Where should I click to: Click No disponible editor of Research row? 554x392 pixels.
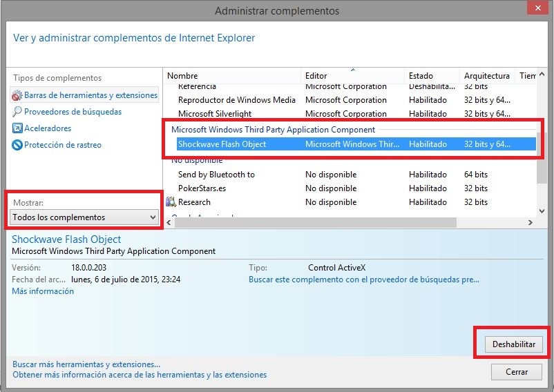(331, 202)
